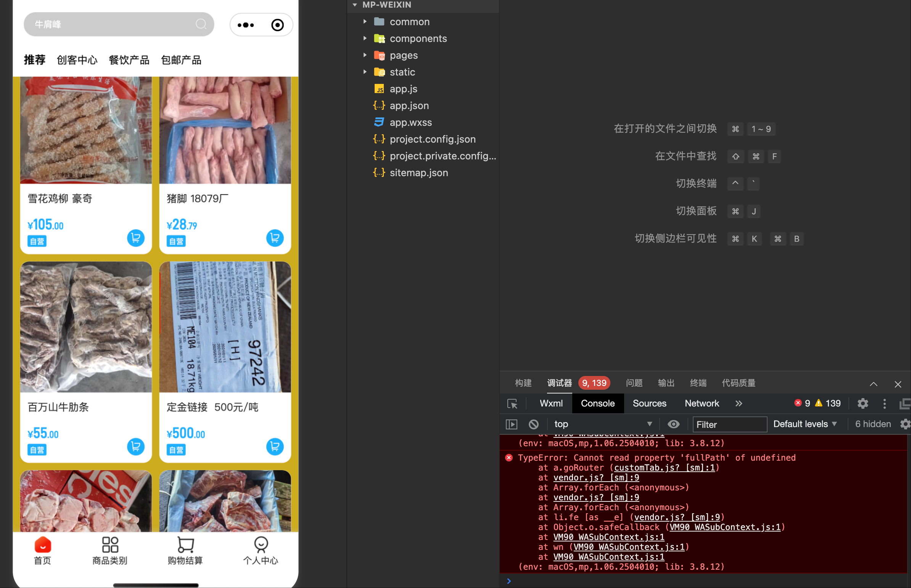
Task: Open the 输出 panel tab
Action: coord(666,383)
